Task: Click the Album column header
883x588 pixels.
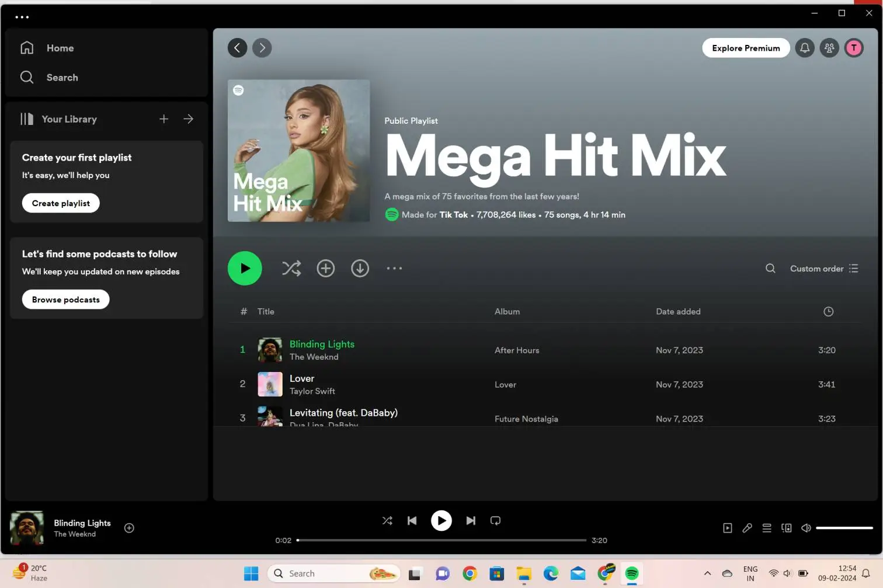Action: pos(507,312)
